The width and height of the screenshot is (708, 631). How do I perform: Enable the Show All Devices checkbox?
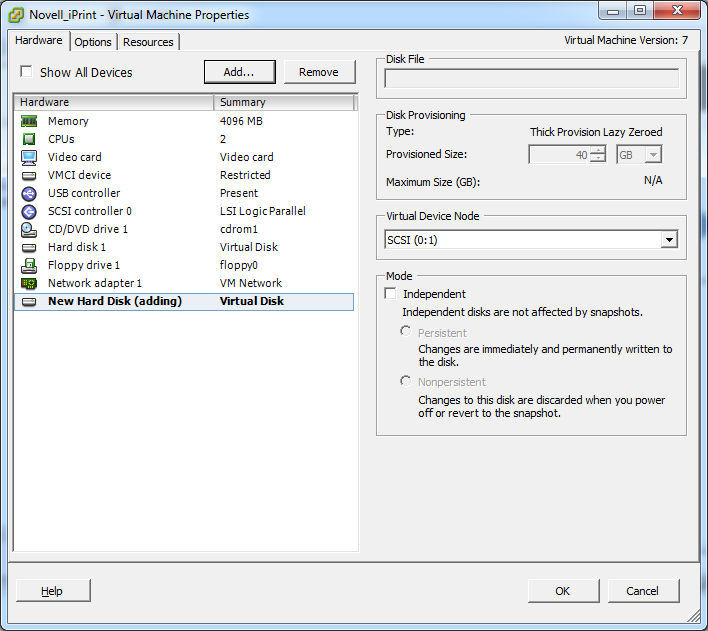click(26, 71)
